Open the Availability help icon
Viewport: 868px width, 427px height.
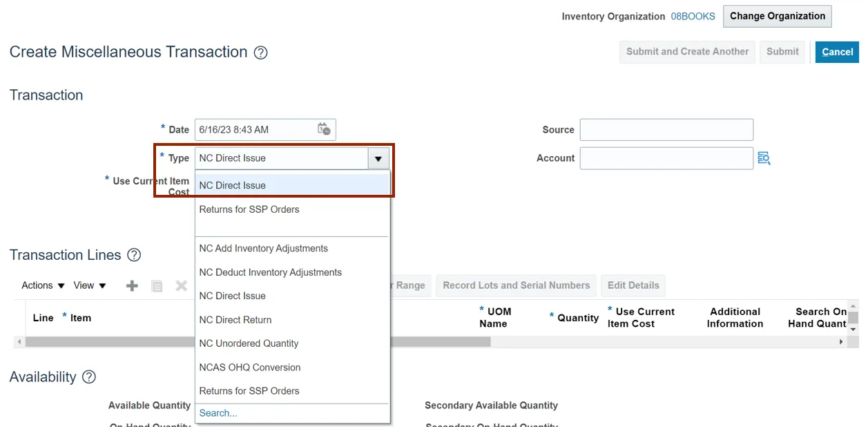[x=89, y=377]
